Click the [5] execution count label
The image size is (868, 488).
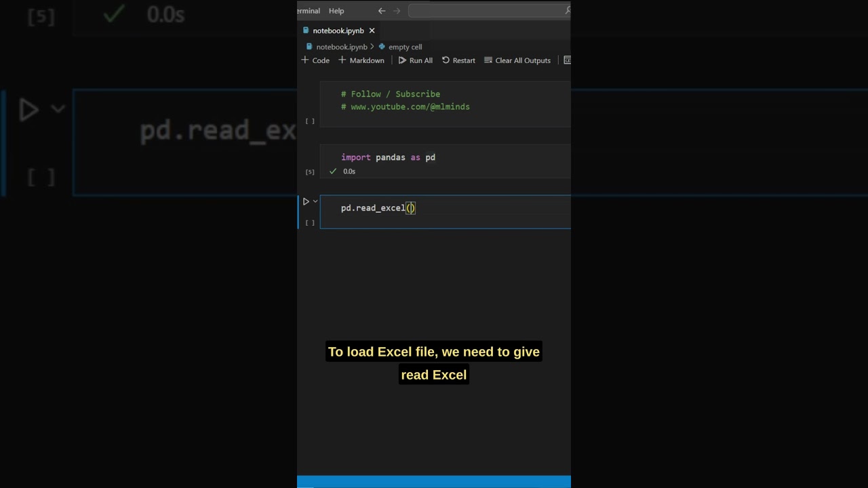point(310,172)
